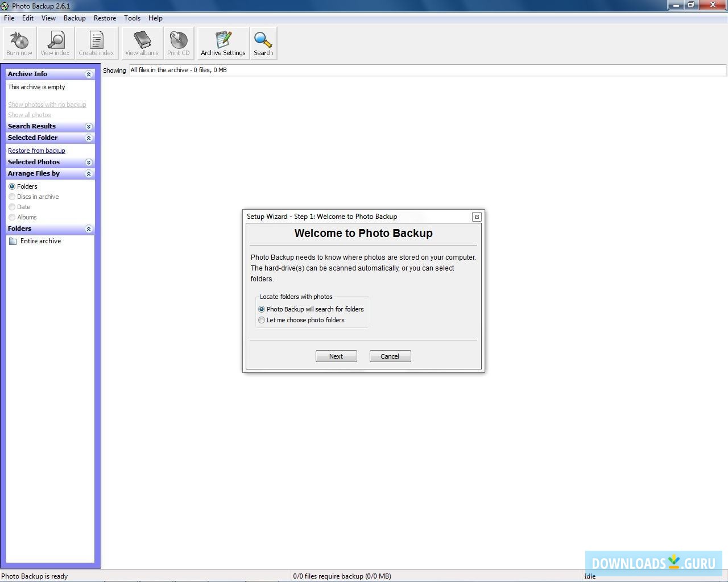
Task: Minimize the Photo Backup window
Action: (676, 5)
